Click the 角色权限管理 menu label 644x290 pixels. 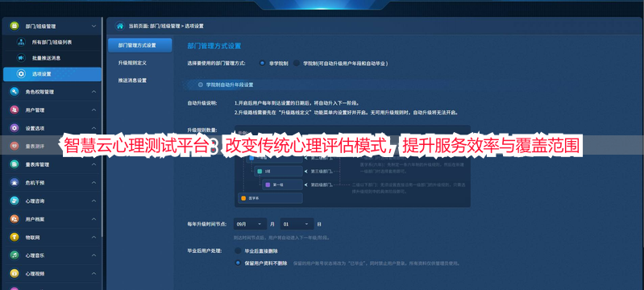click(x=39, y=92)
